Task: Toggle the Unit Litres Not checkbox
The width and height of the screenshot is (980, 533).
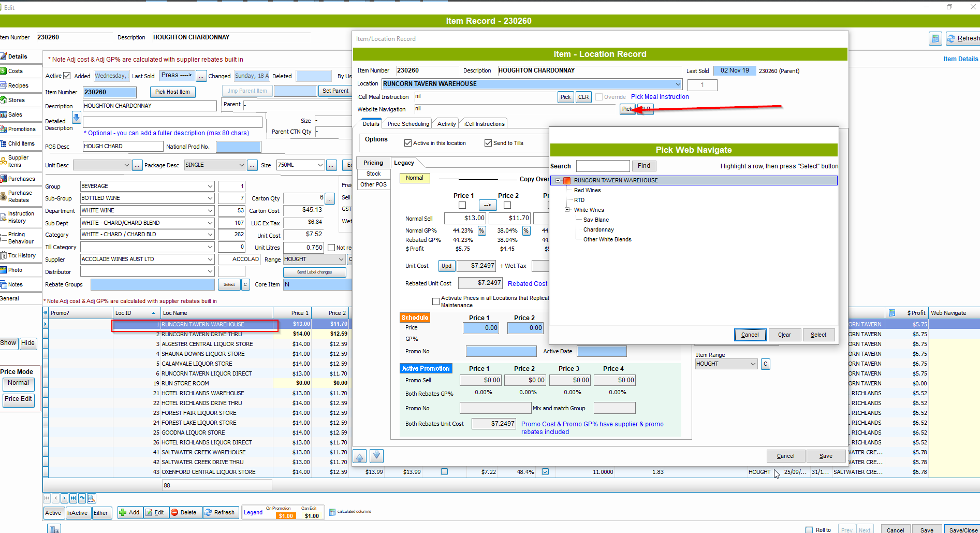Action: [x=331, y=248]
